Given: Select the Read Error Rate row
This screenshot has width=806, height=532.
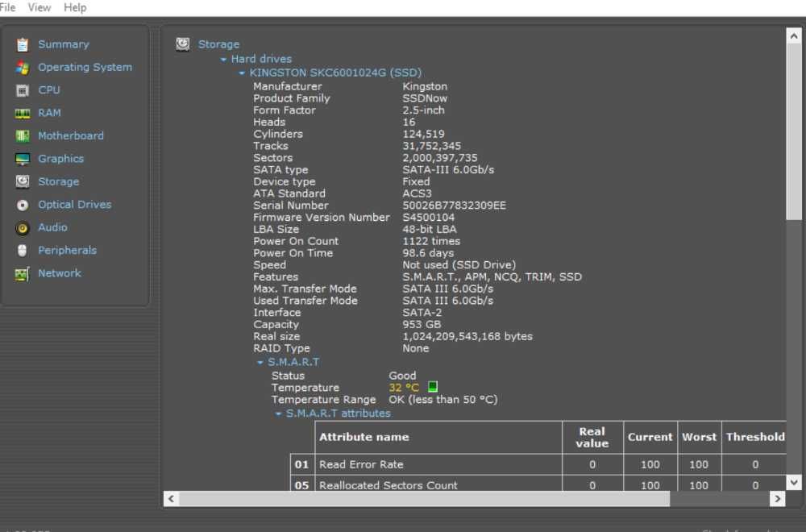Looking at the screenshot, I should 538,464.
